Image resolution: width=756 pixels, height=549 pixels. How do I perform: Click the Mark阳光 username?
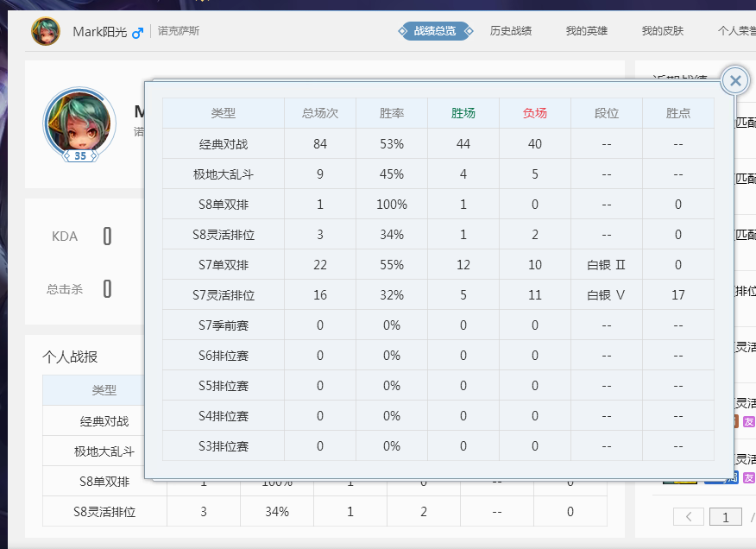pos(99,32)
